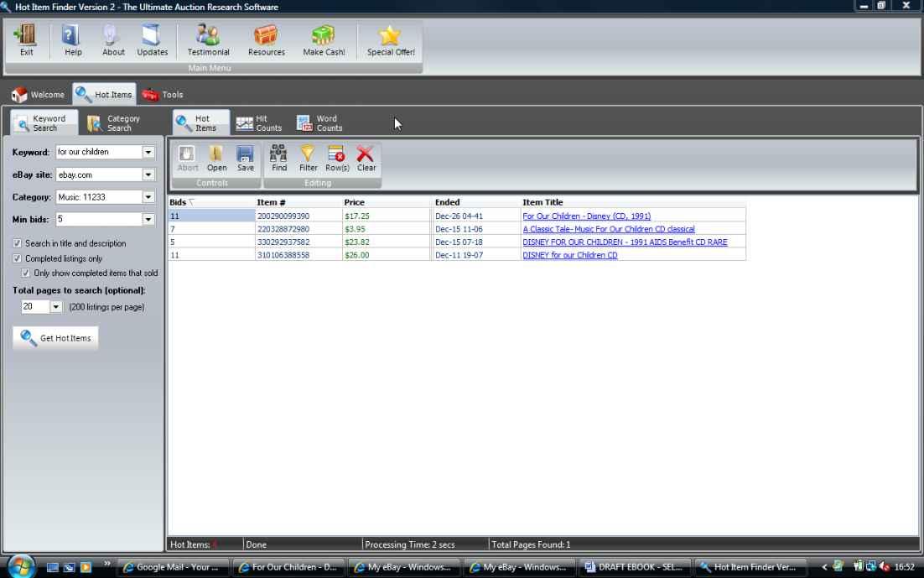Uncheck Completed listings only
924x578 pixels.
click(18, 258)
